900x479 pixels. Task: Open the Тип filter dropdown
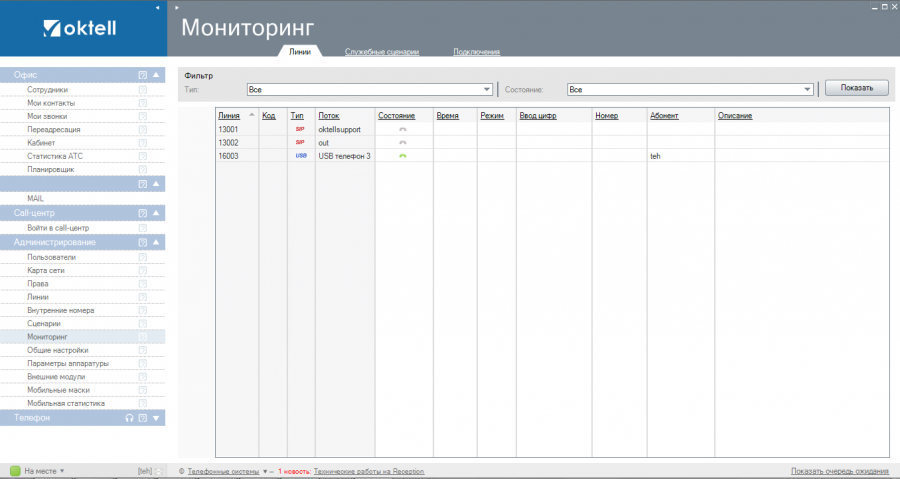[x=487, y=89]
